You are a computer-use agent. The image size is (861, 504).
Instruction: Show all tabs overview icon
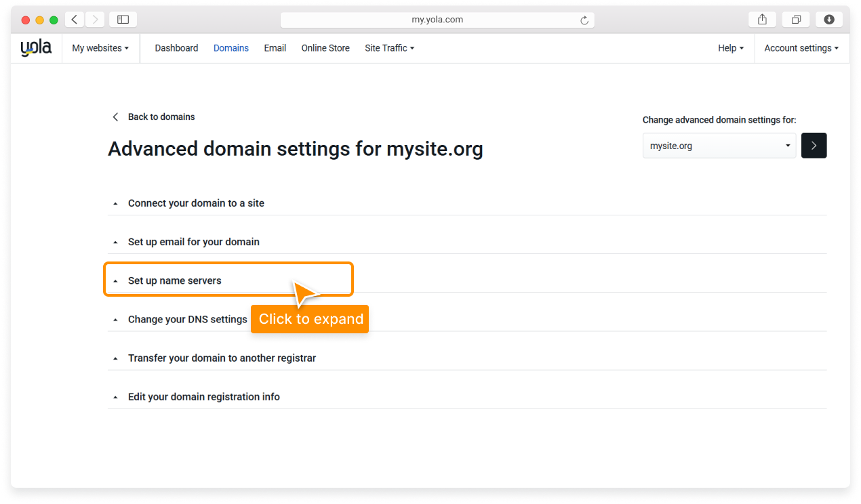point(796,20)
